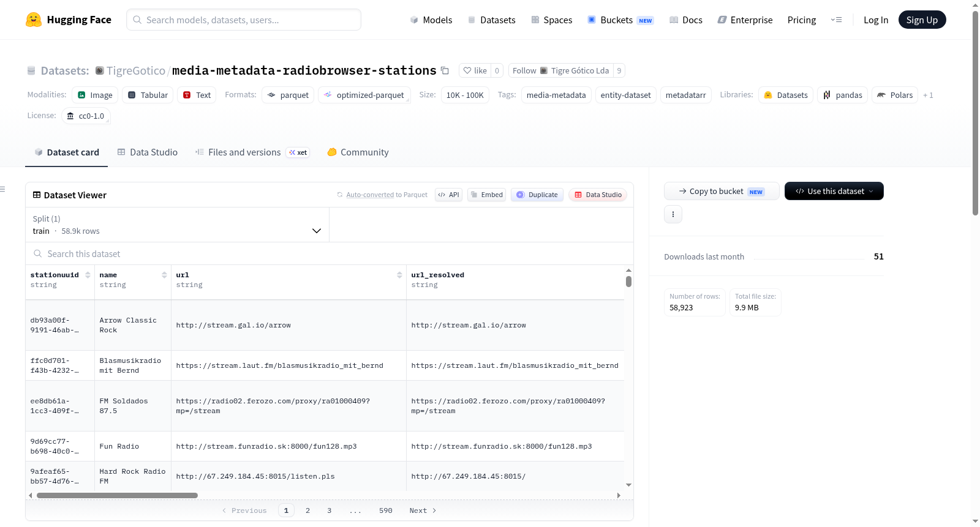Open the Pricing page
This screenshot has height=527, width=980.
(802, 20)
